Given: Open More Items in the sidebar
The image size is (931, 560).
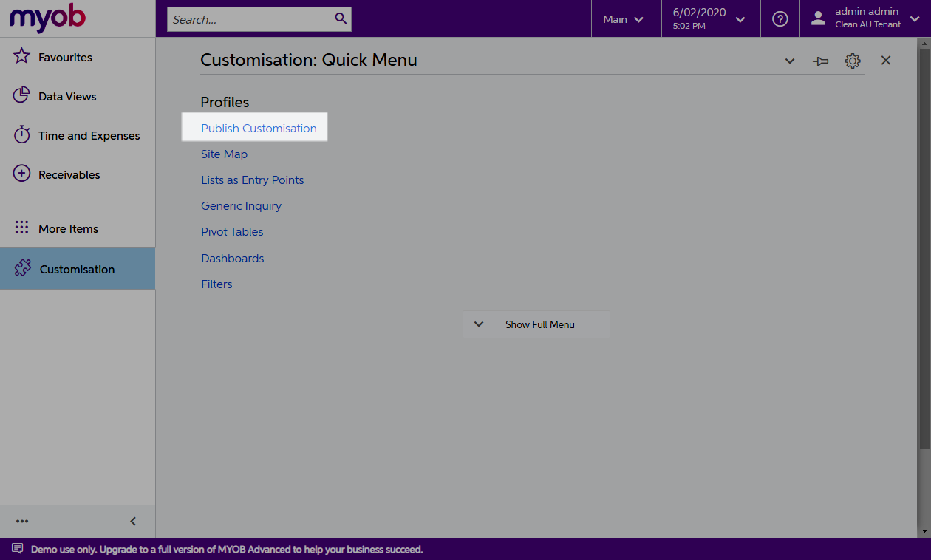Looking at the screenshot, I should click(x=78, y=228).
